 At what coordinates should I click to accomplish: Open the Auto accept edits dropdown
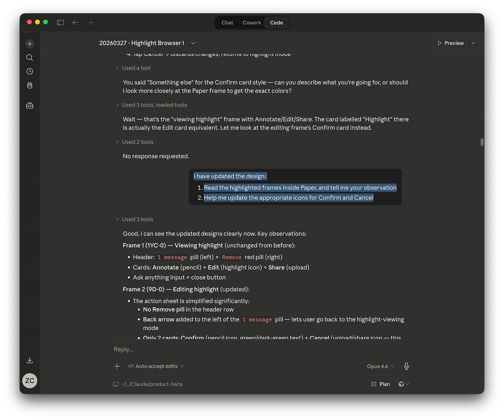(x=156, y=366)
